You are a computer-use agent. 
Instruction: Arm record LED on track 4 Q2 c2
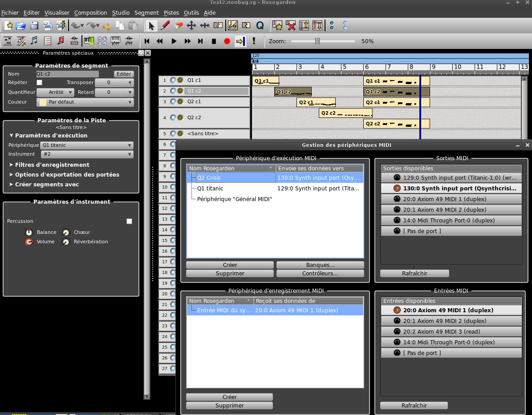180,118
